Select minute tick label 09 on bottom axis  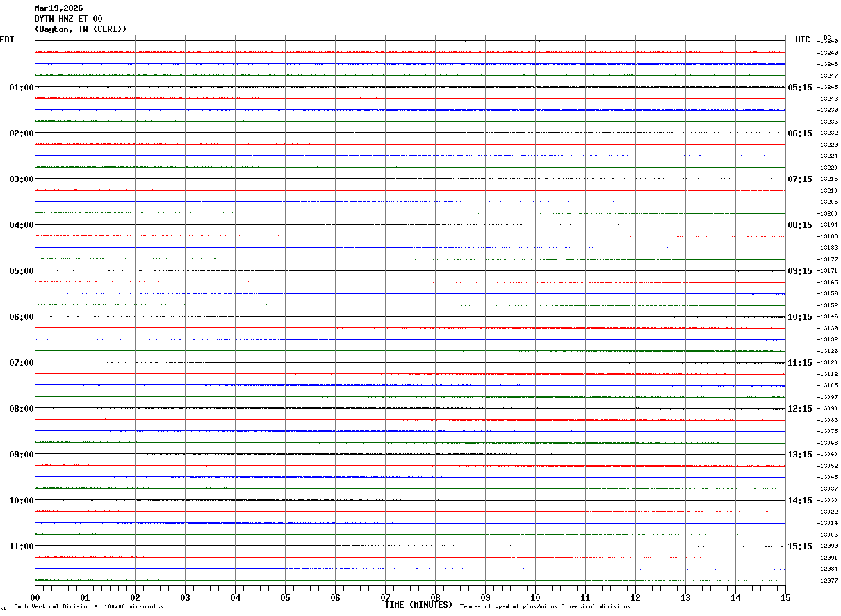(485, 597)
